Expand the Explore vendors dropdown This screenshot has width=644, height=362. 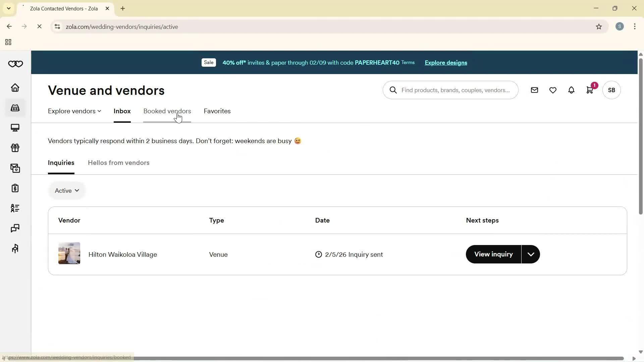[74, 111]
